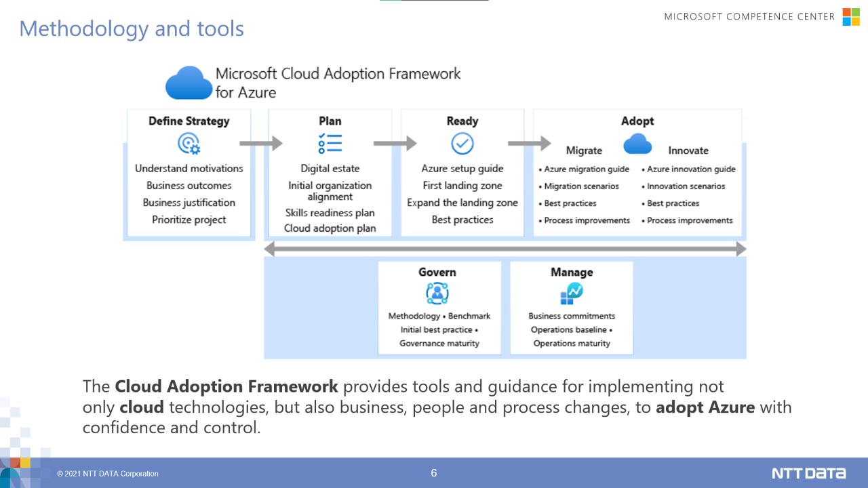Click Process improvements bullet under Innovate
The width and height of the screenshot is (868, 488).
pos(687,220)
